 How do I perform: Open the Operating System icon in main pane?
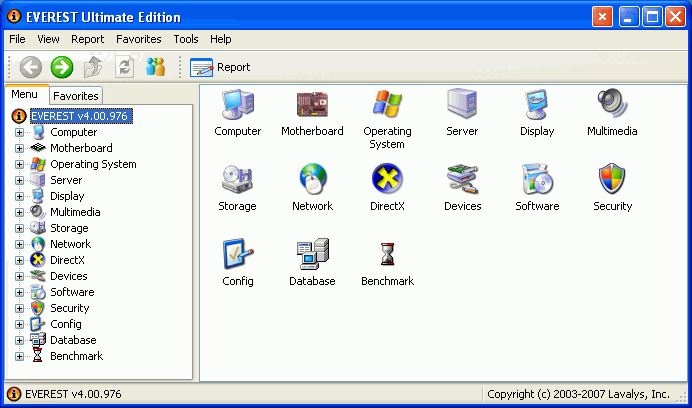(387, 105)
